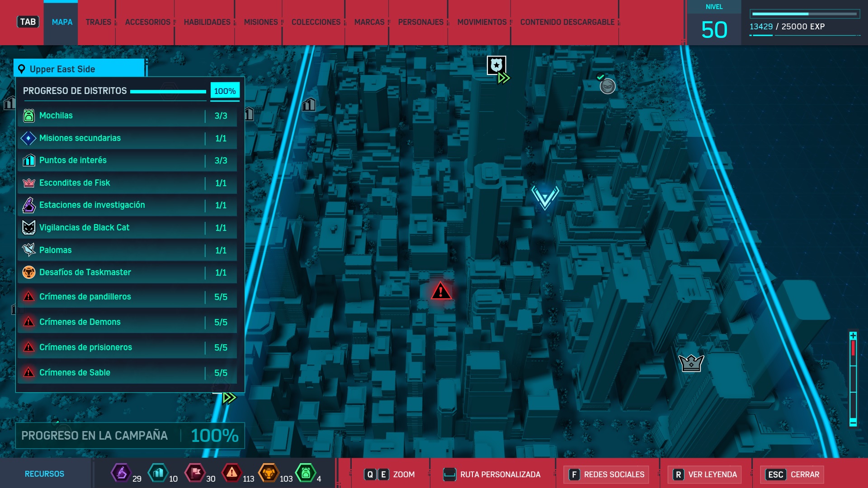The width and height of the screenshot is (868, 488).
Task: Click the Upper East Side district header
Action: click(80, 69)
